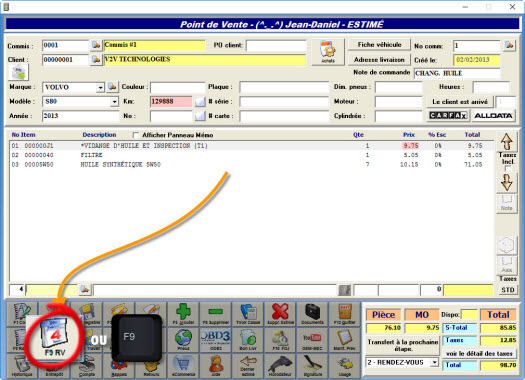Click the Adresse livraison button
Image resolution: width=525 pixels, height=380 pixels.
pyautogui.click(x=379, y=60)
